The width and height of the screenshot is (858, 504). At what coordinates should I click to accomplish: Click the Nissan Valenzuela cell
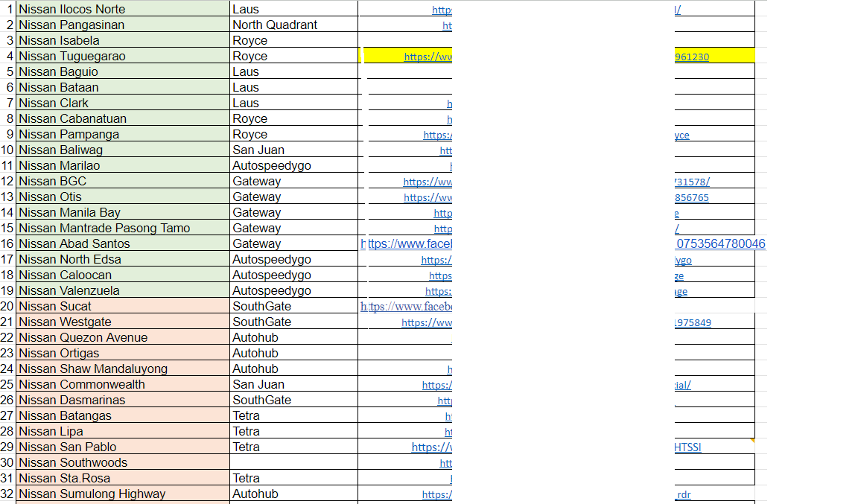click(123, 290)
